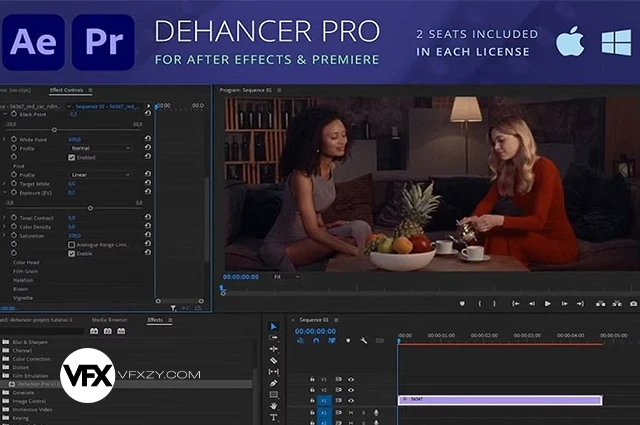The height and width of the screenshot is (425, 640).
Task: Click Mark Out in Program monitor
Action: pyautogui.click(x=494, y=304)
